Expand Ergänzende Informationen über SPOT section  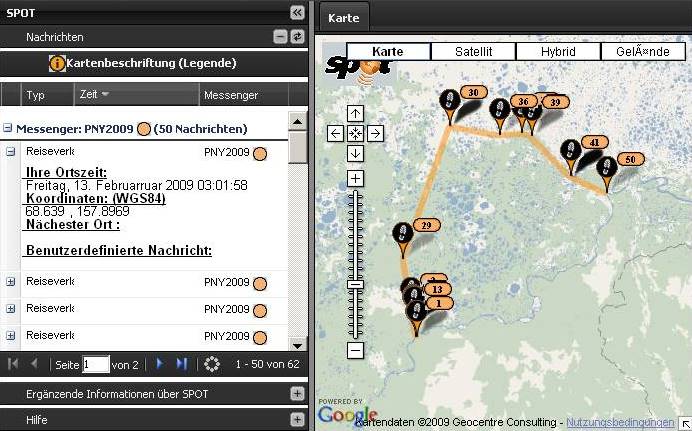[x=296, y=394]
